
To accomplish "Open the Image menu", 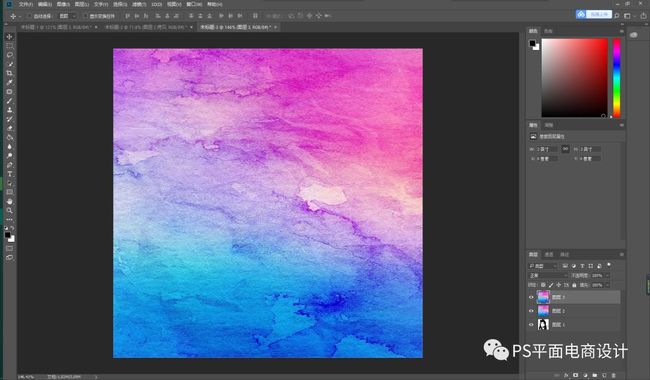I will 63,4.
